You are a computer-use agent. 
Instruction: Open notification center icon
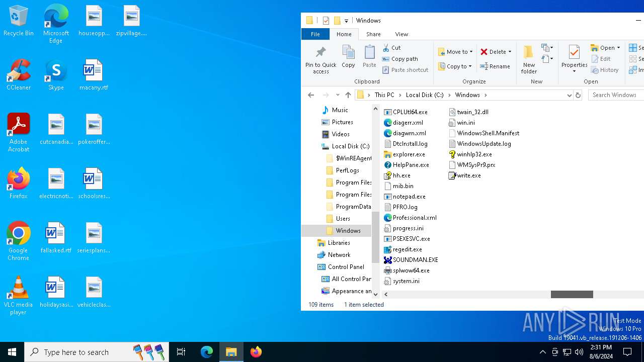pos(627,352)
